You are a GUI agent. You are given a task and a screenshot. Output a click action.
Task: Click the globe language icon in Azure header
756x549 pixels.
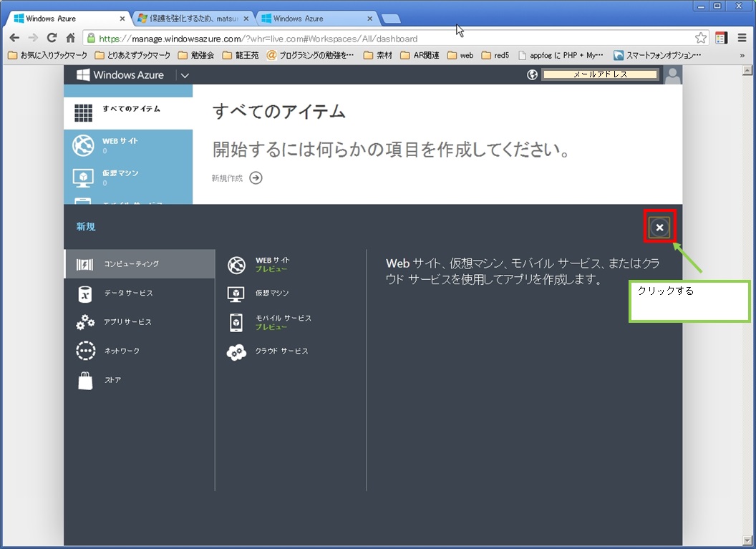(533, 74)
